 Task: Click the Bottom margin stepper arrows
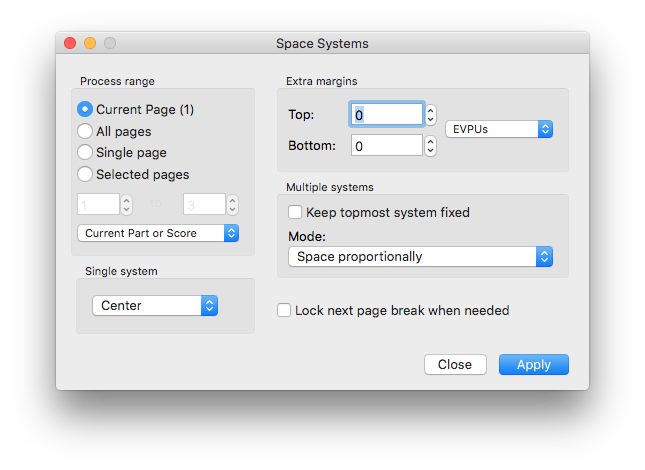(x=430, y=146)
